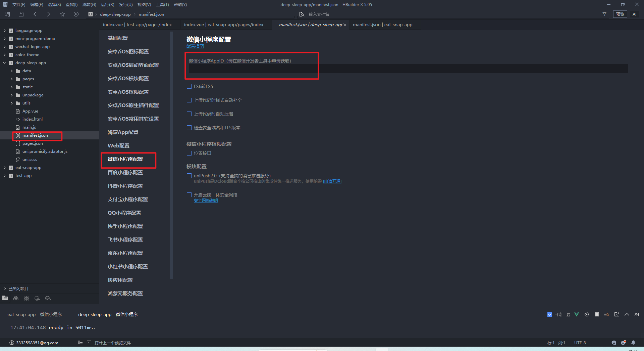Click the feedback chat icon in status bar

(614, 343)
